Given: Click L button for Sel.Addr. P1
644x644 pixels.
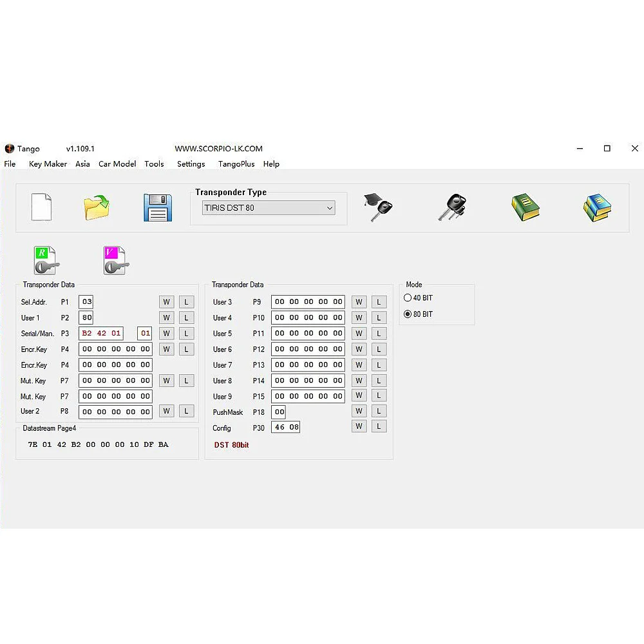Looking at the screenshot, I should [187, 302].
